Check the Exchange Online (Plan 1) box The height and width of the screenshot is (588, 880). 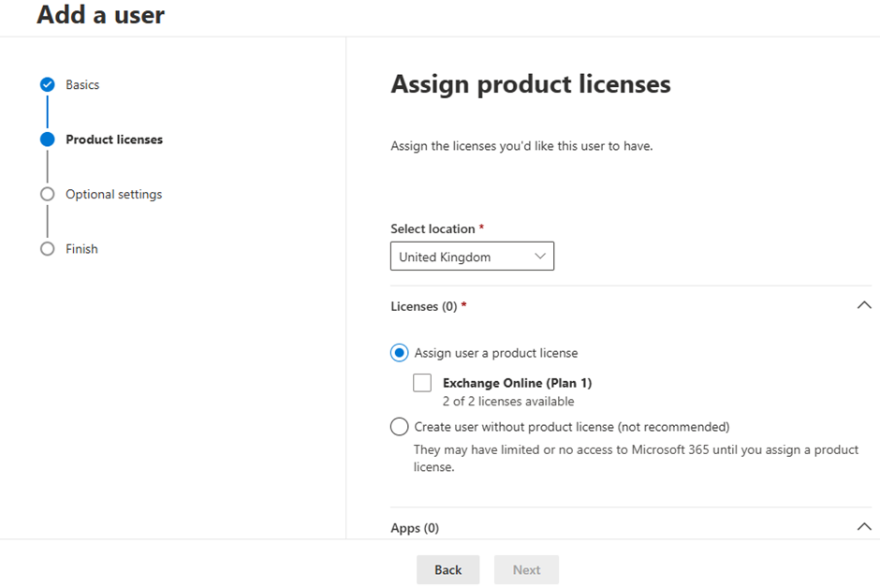422,383
